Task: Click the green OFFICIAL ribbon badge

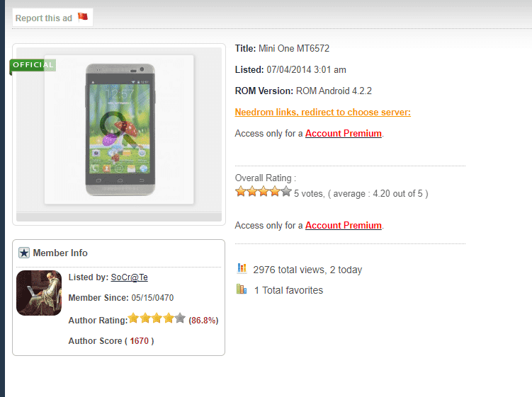Action: tap(33, 65)
